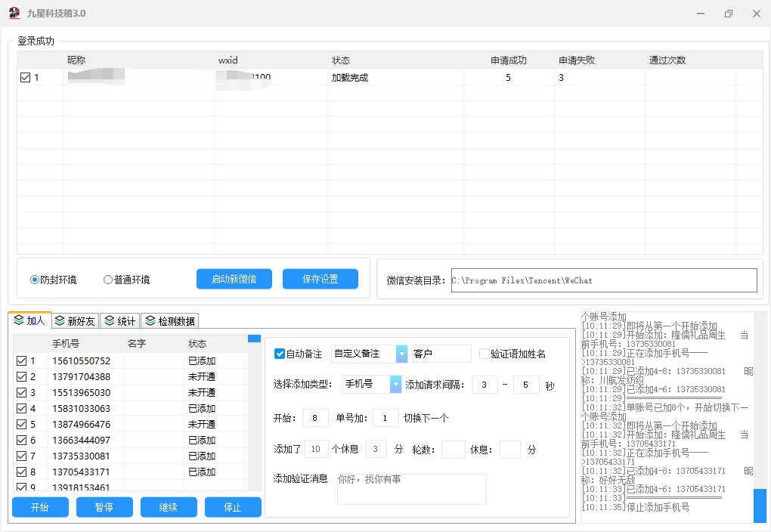The height and width of the screenshot is (532, 771).
Task: Uncheck phone row 13874966476 checkbox
Action: point(21,425)
